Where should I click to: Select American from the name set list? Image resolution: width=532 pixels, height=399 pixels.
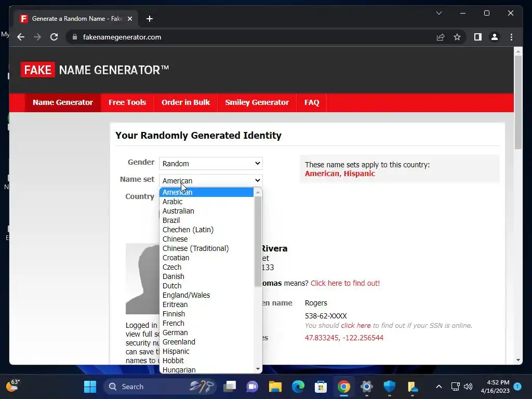pyautogui.click(x=207, y=192)
